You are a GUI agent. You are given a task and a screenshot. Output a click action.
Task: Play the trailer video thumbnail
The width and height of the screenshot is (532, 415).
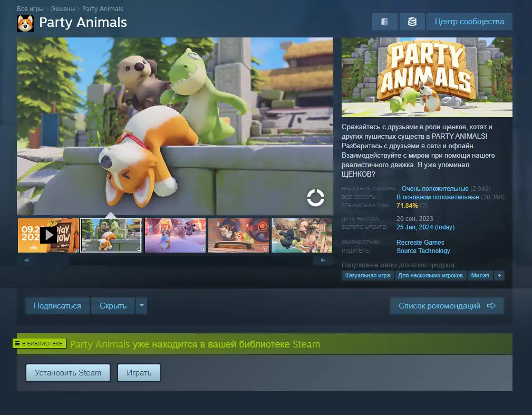[48, 235]
